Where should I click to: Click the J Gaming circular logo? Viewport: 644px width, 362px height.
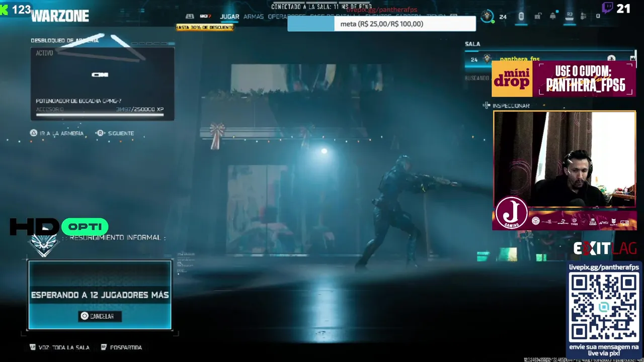(512, 213)
